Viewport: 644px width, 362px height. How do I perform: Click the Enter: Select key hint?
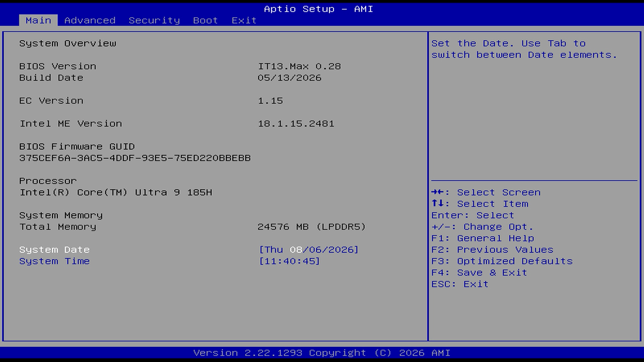(473, 215)
